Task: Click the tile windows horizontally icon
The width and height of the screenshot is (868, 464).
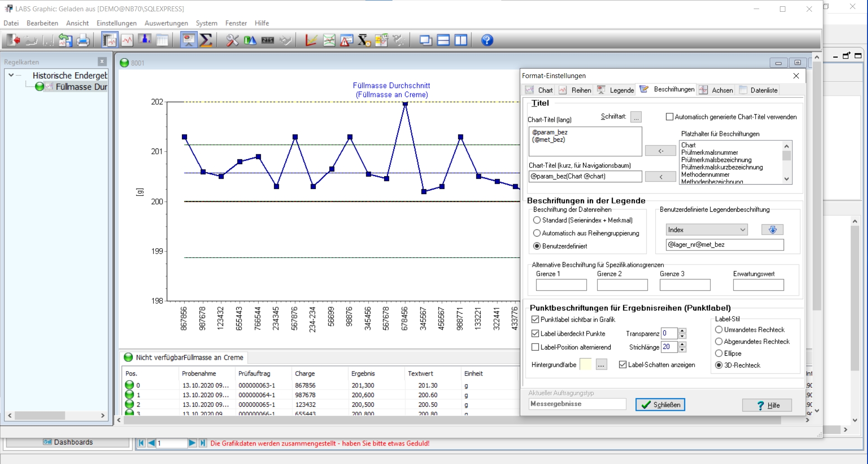Action: click(443, 41)
